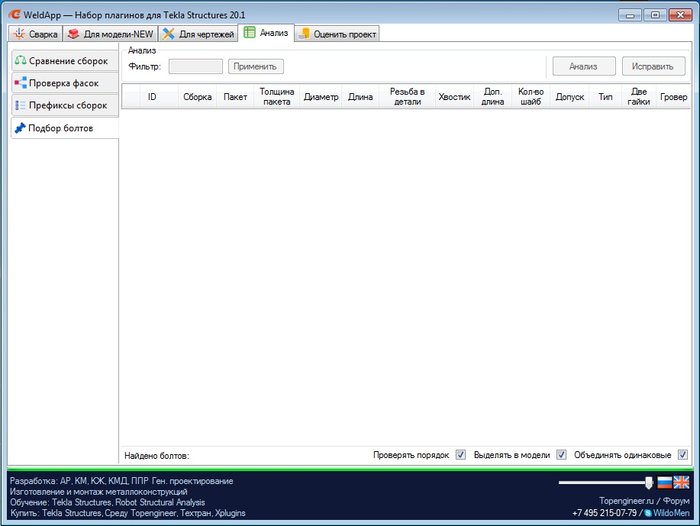Sort by Две гайки column header

tap(639, 96)
